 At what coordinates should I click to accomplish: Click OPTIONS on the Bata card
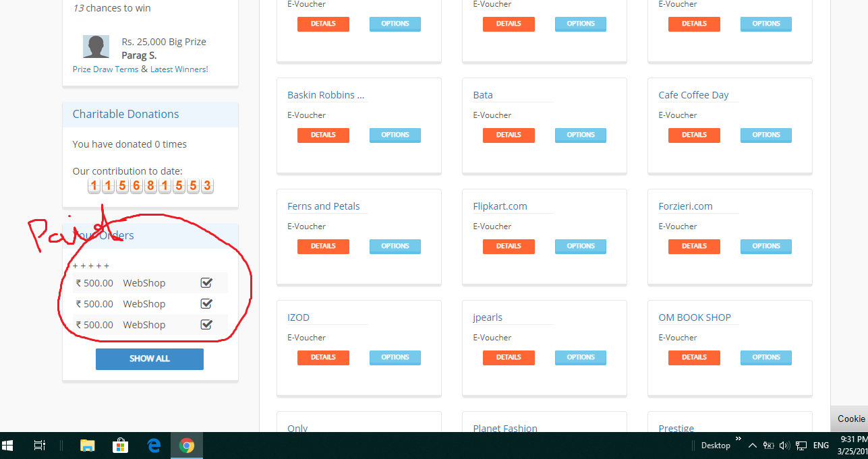[x=581, y=135]
